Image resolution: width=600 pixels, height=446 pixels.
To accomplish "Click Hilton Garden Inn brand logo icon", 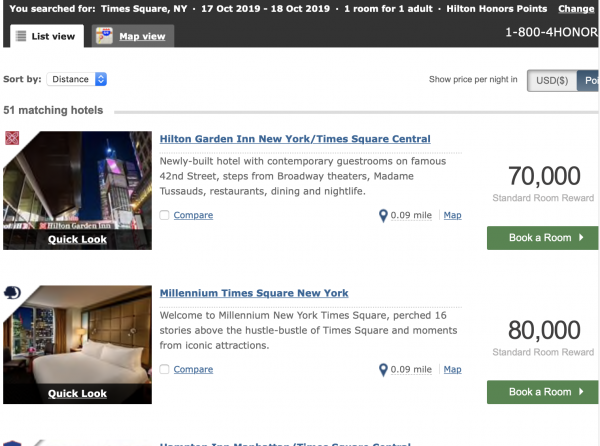I will pyautogui.click(x=11, y=138).
